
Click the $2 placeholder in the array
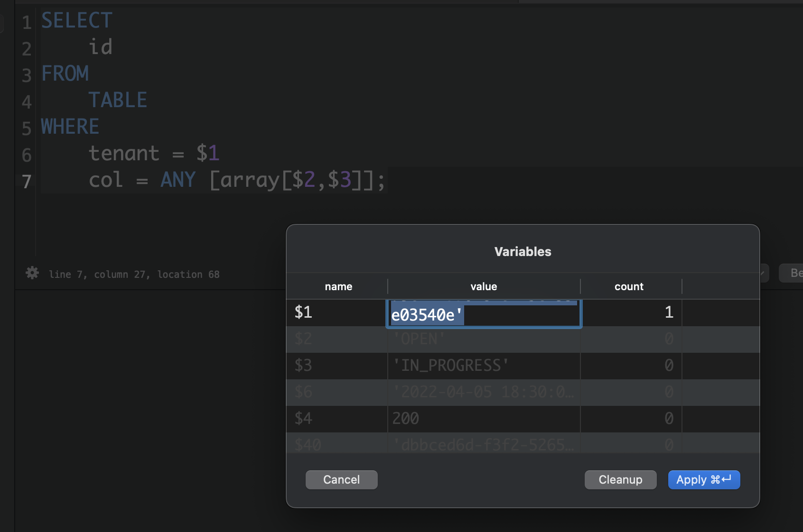coord(304,180)
